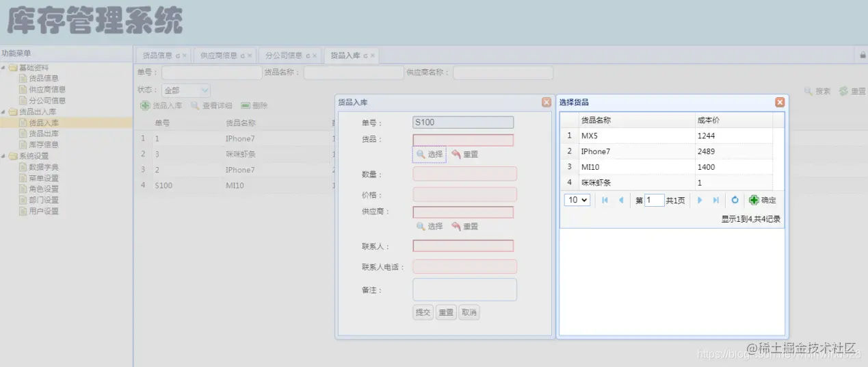Click the 删除 toolbar button
The height and width of the screenshot is (367, 868).
pos(254,105)
